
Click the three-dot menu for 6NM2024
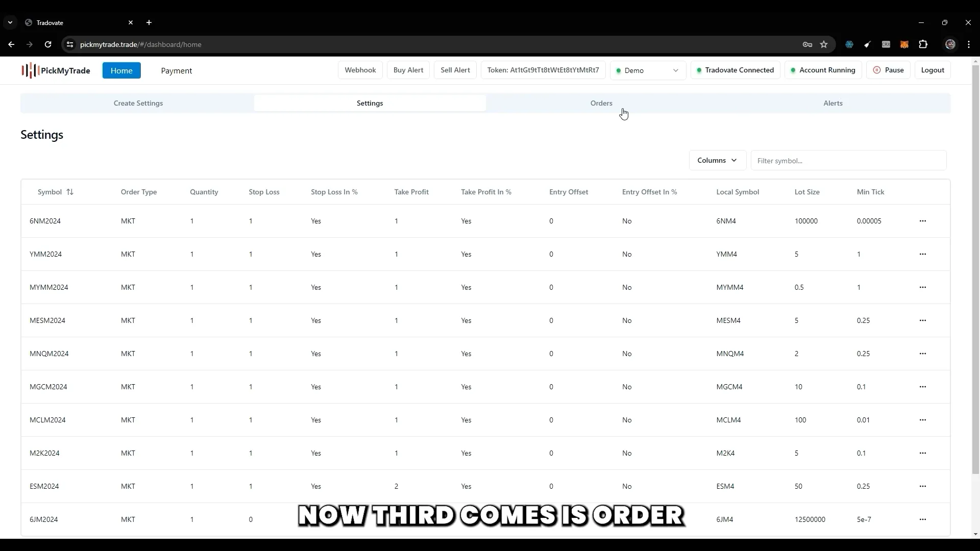coord(923,220)
